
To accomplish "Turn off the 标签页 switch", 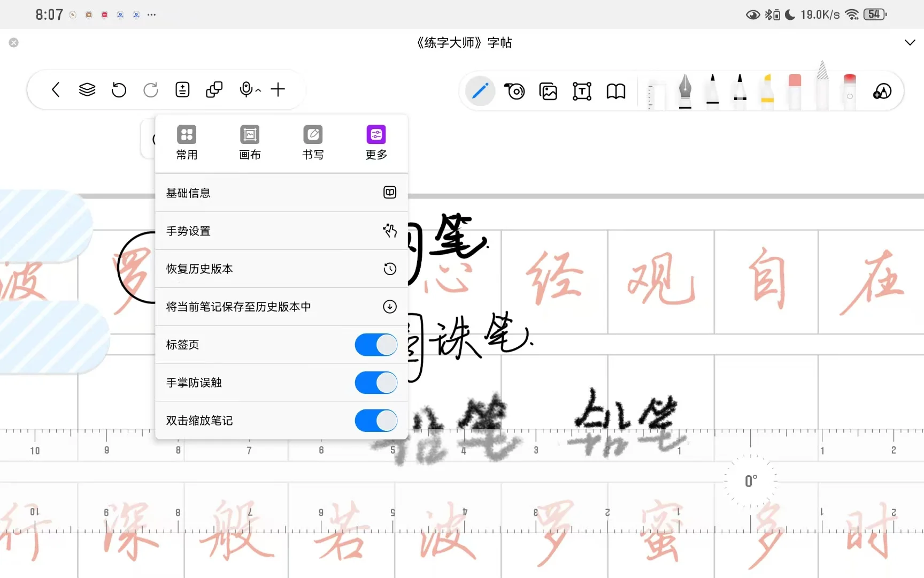I will click(x=376, y=345).
